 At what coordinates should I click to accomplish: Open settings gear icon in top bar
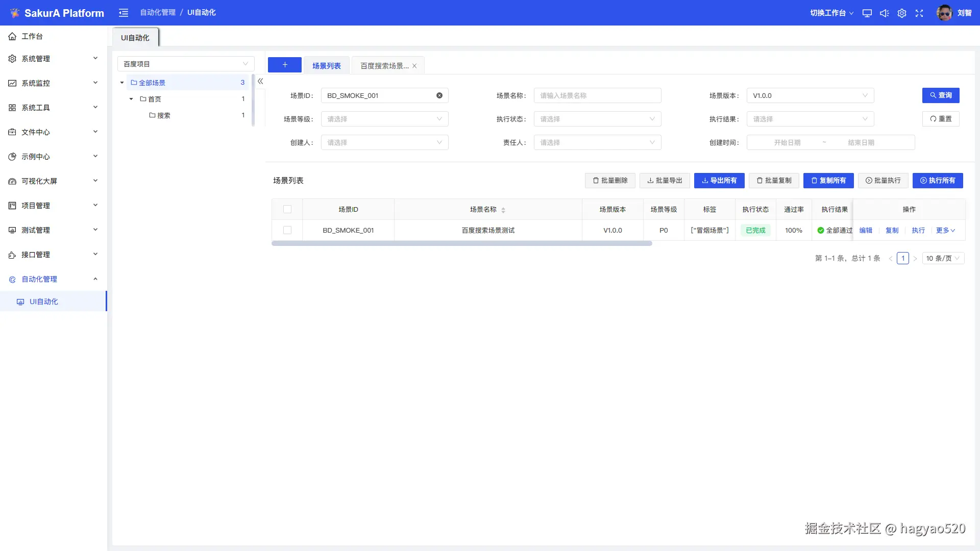point(902,13)
